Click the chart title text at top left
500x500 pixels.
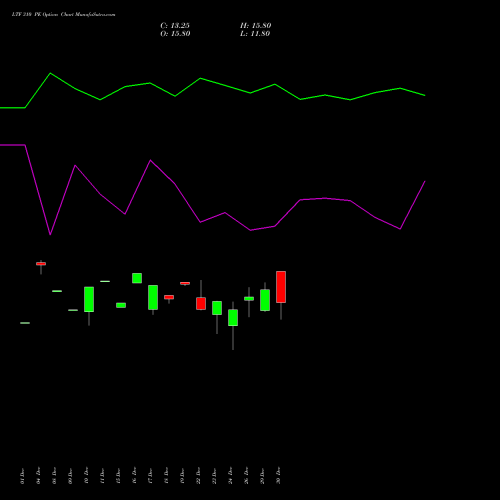[x=63, y=15]
